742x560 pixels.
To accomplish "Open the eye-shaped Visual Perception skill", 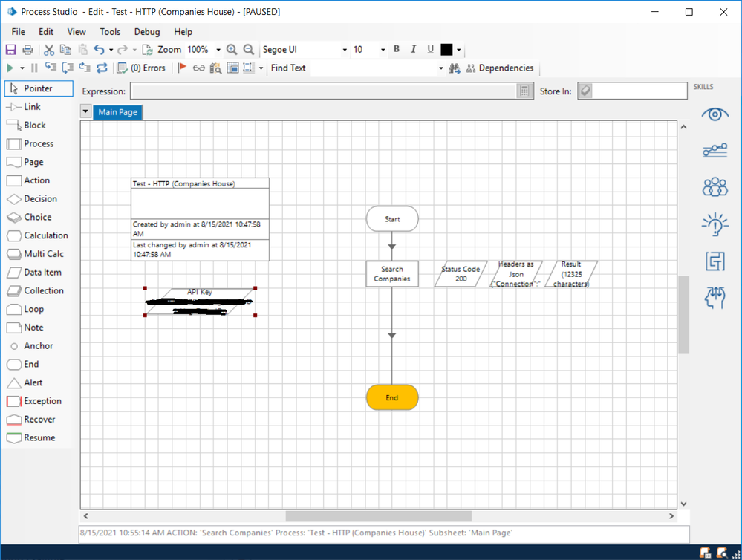I will [715, 114].
